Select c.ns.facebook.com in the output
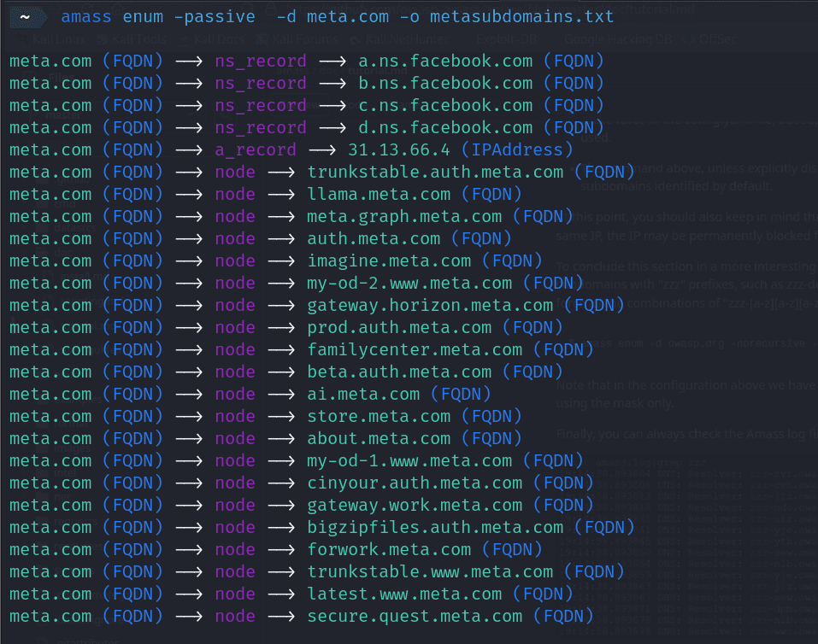Viewport: 818px width, 644px height. coord(445,105)
